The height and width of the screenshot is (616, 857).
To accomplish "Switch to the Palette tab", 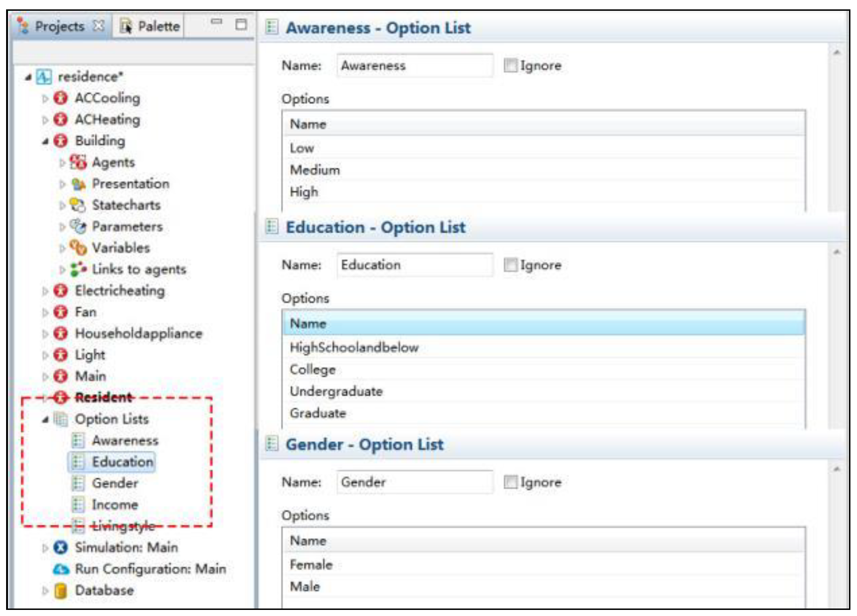I will click(x=150, y=26).
